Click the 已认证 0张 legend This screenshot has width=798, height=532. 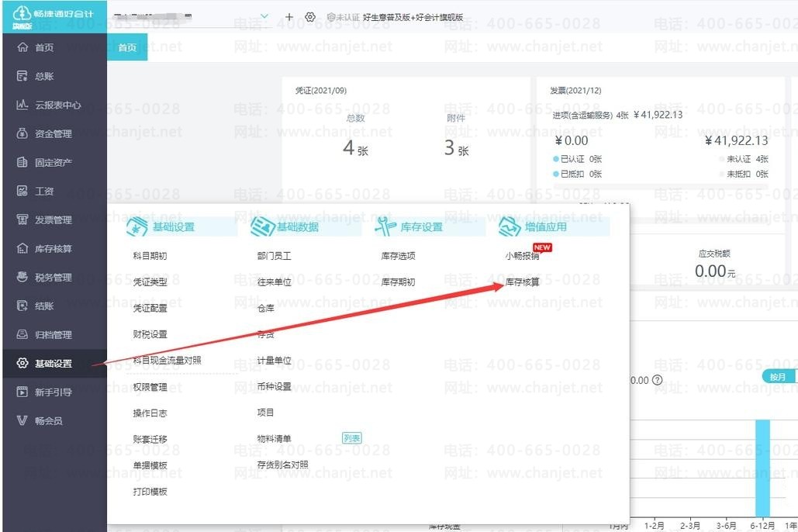coord(578,159)
